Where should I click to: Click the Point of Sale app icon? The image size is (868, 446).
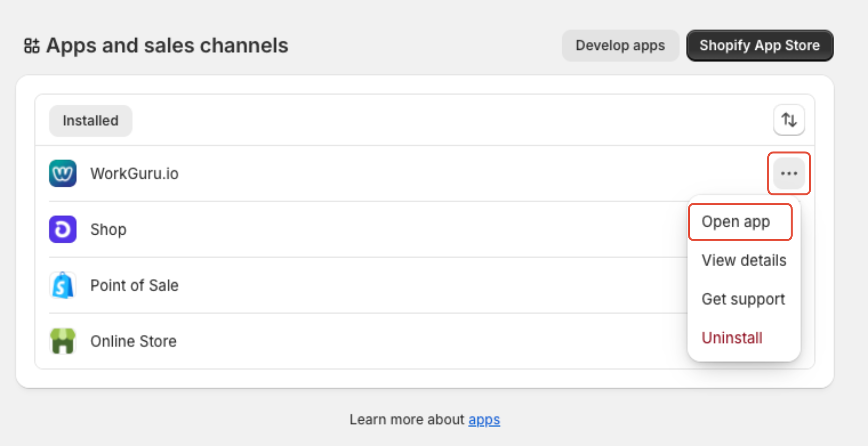tap(63, 285)
